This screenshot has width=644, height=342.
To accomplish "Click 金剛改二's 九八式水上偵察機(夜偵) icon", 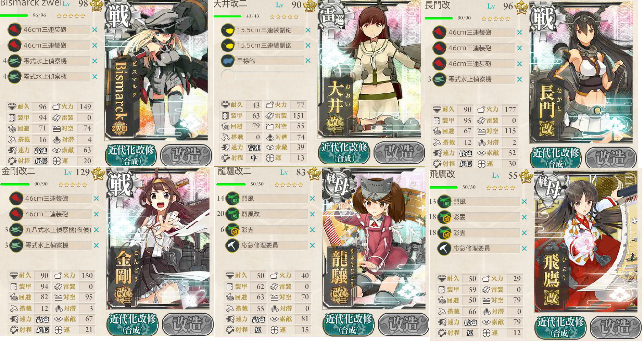I will 16,230.
